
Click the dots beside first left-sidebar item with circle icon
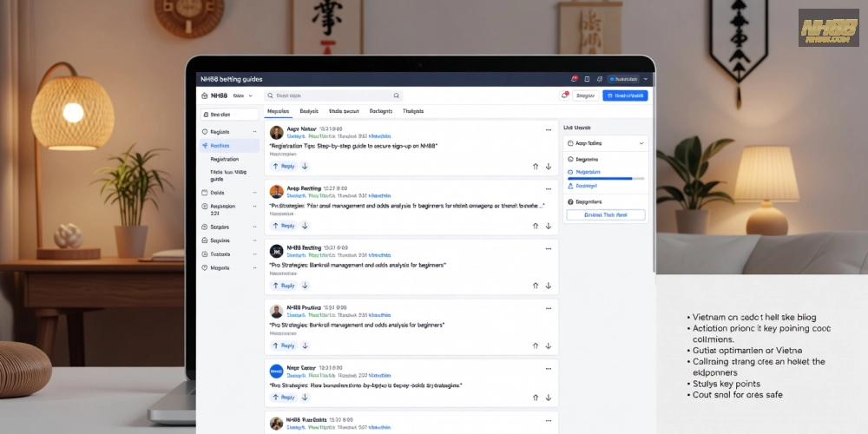[254, 132]
